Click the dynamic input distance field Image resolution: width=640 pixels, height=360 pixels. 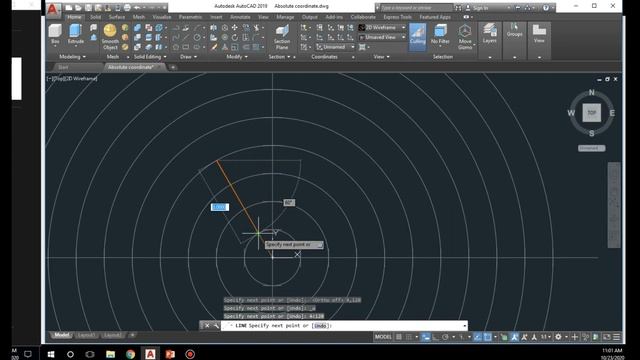220,207
